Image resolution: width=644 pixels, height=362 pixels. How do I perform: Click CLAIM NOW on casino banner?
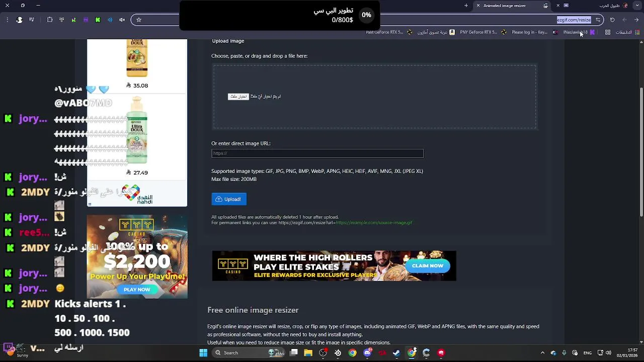[x=428, y=265]
